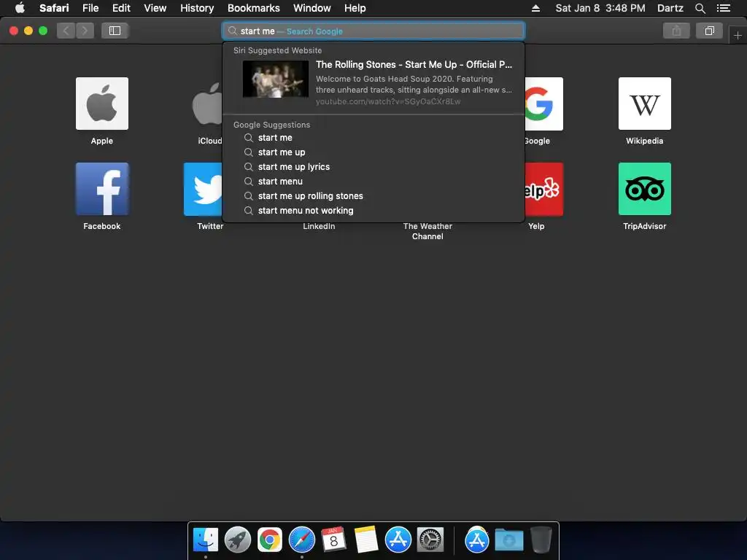This screenshot has height=560, width=747.
Task: Open the Facebook favorite tile
Action: 102,189
